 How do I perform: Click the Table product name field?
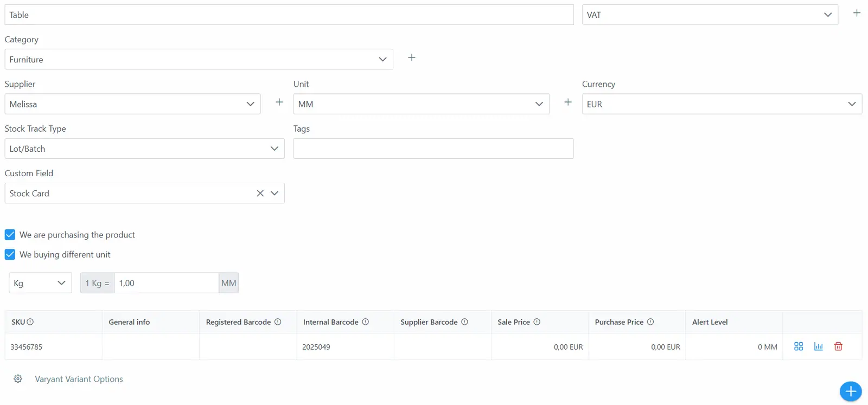pyautogui.click(x=289, y=15)
